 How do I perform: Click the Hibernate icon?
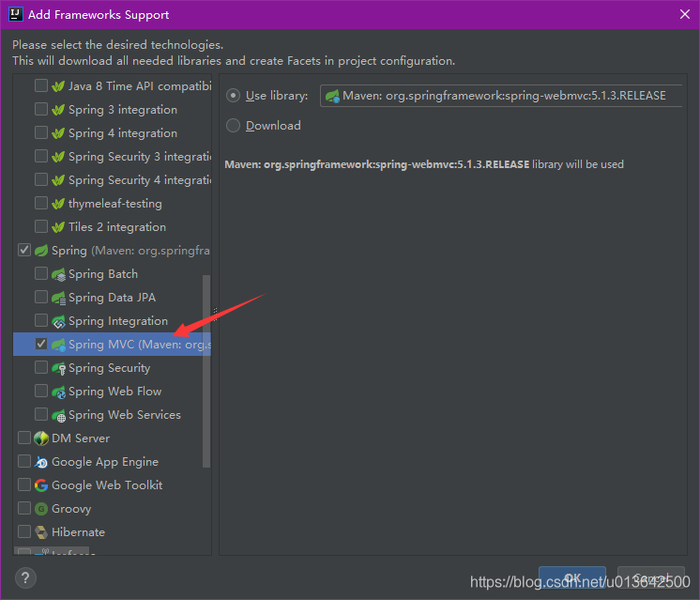41,532
